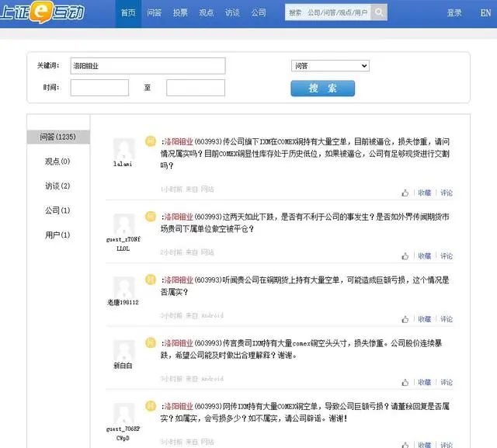Click 评论 on 老唐198112's question
The height and width of the screenshot is (448, 497).
pos(447,319)
